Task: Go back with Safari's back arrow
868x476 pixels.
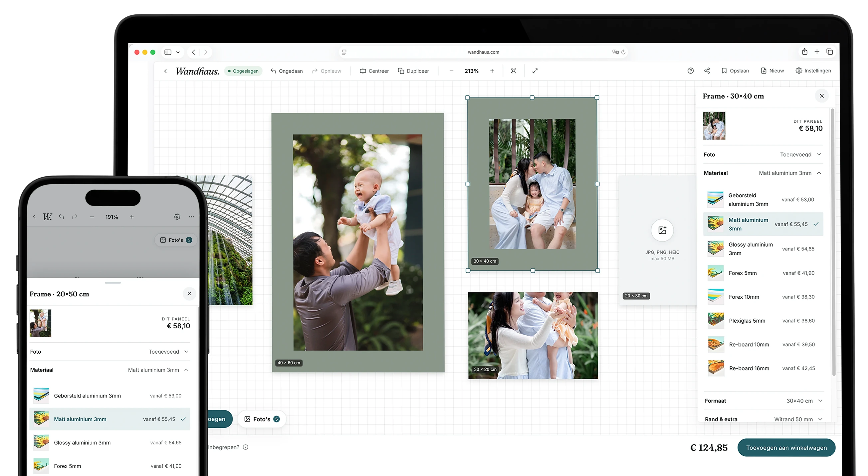Action: (193, 52)
